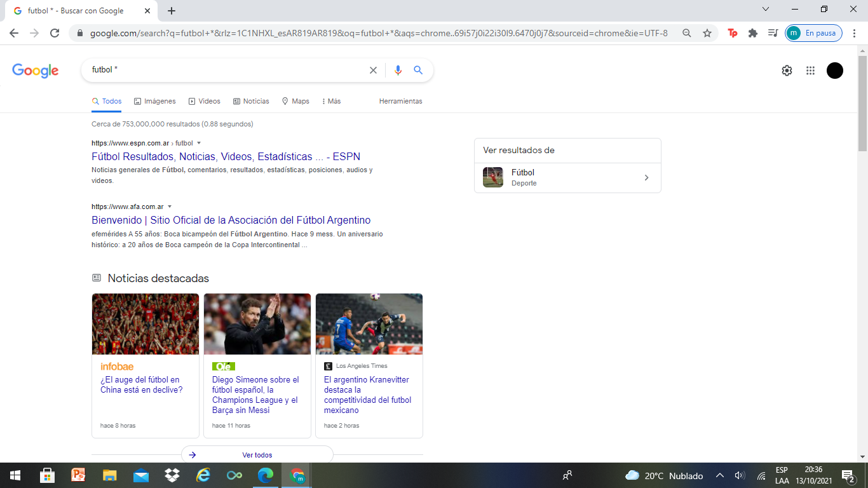Open the Asociación del Fútbol Argentino link
This screenshot has width=868, height=488.
pos(231,220)
